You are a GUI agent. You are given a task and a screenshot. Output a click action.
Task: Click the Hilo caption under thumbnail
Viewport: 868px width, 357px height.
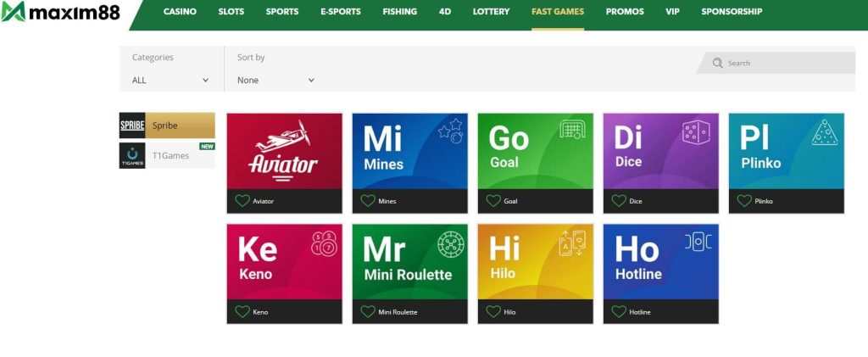click(x=509, y=312)
